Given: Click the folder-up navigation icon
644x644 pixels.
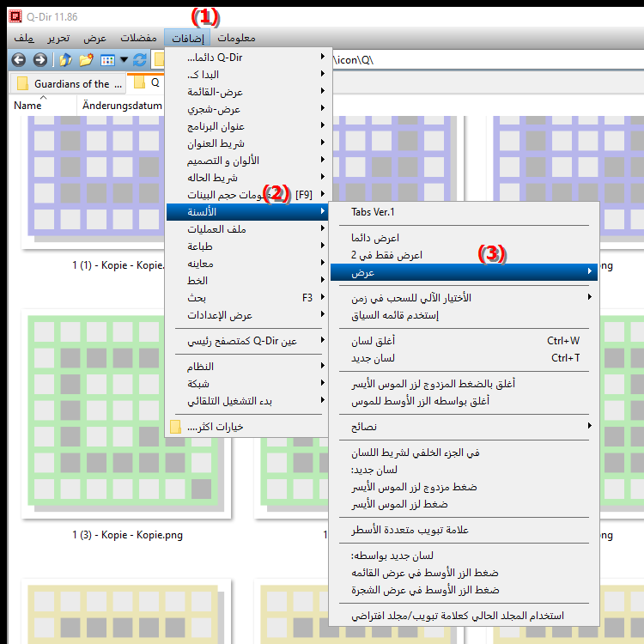Looking at the screenshot, I should click(65, 60).
